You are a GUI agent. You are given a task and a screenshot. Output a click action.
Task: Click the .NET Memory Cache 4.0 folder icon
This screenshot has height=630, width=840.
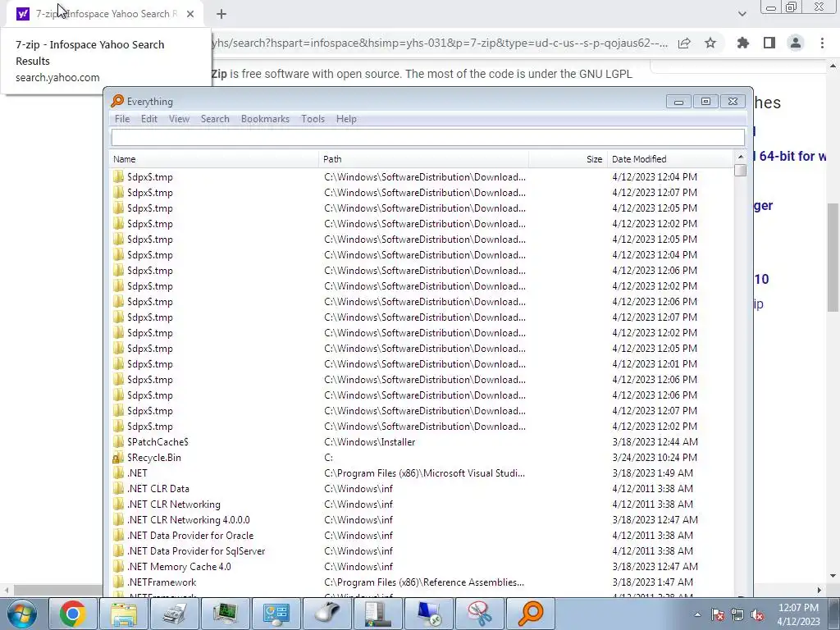118,566
